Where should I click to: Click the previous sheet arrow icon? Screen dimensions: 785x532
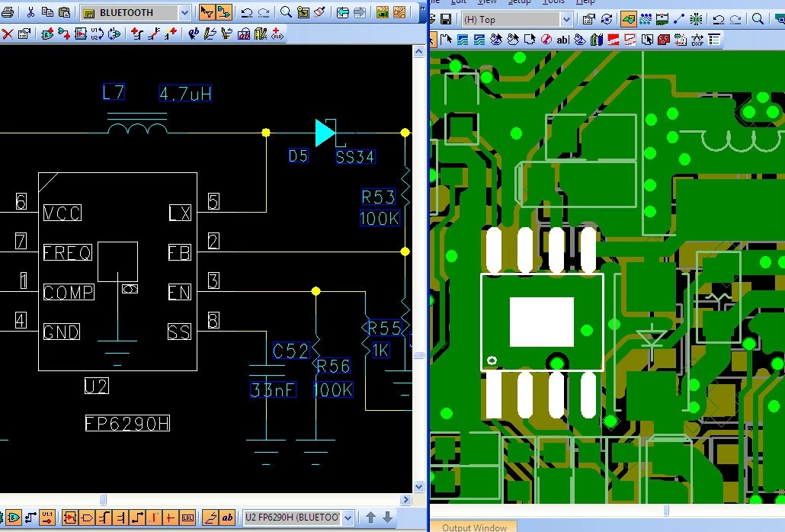(x=342, y=12)
